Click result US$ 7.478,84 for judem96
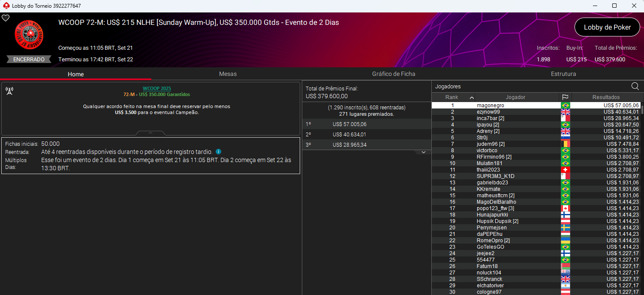 [623, 144]
